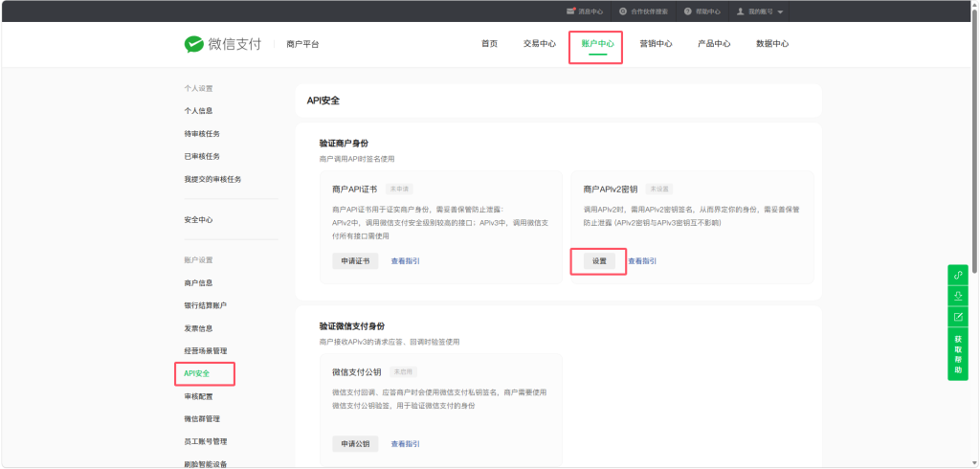Viewport: 980px width, 469px height.
Task: Open 微信群管理 in the sidebar
Action: 202,419
